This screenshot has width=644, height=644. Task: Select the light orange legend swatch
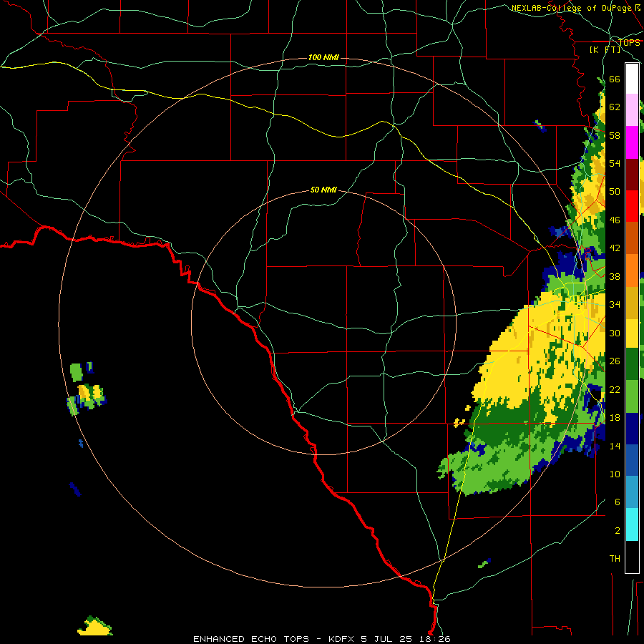[632, 270]
